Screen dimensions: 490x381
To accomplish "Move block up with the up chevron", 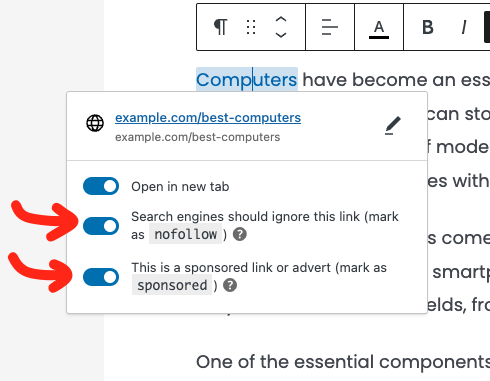I will click(x=281, y=20).
